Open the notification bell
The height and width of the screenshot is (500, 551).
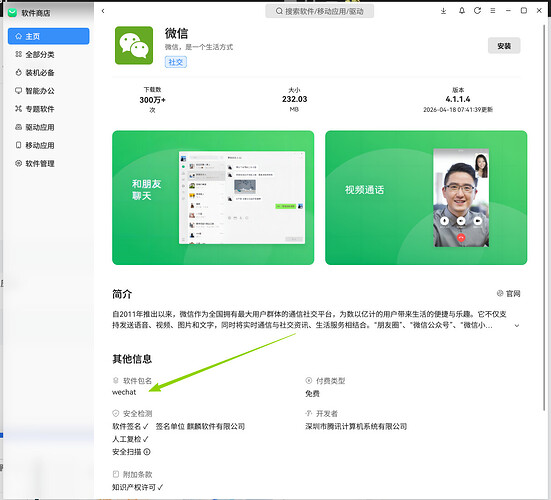pyautogui.click(x=462, y=11)
